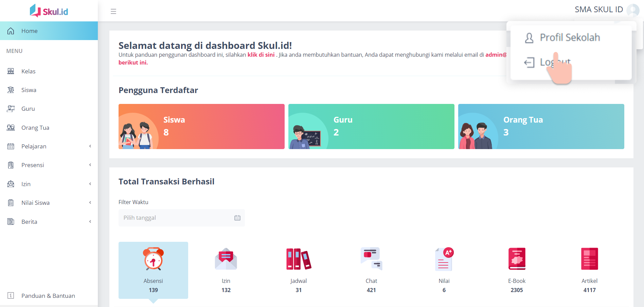Select the Jadwal books icon

point(299,259)
